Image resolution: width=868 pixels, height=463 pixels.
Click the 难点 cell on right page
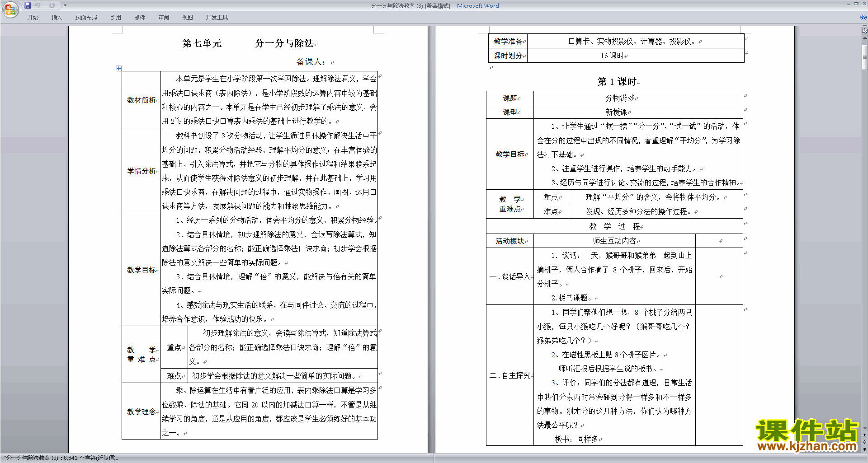coord(551,211)
